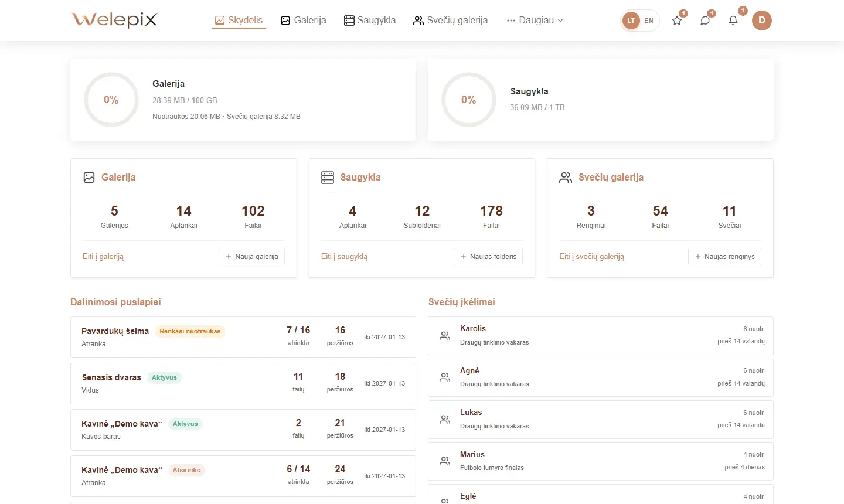This screenshot has height=504, width=844.
Task: Open Agnė guest upload entry
Action: point(601,377)
